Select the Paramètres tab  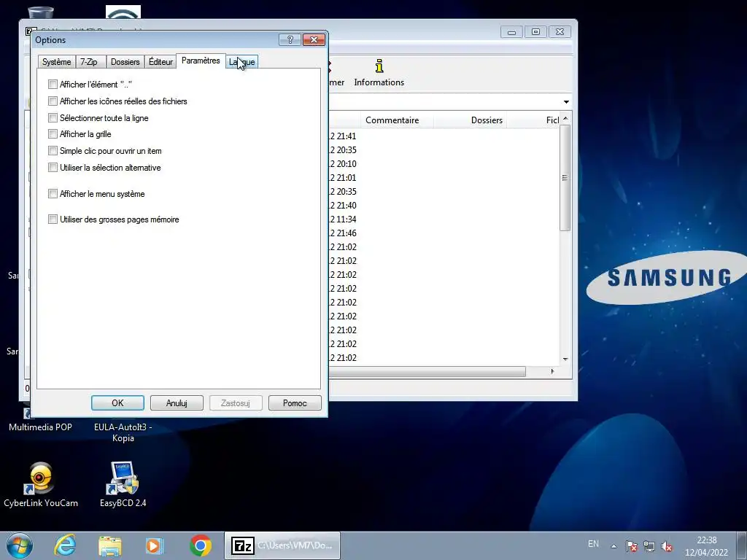pos(201,61)
